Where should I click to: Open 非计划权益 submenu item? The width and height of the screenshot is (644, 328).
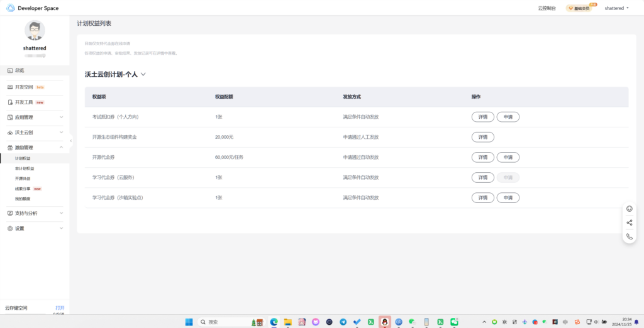pos(25,168)
